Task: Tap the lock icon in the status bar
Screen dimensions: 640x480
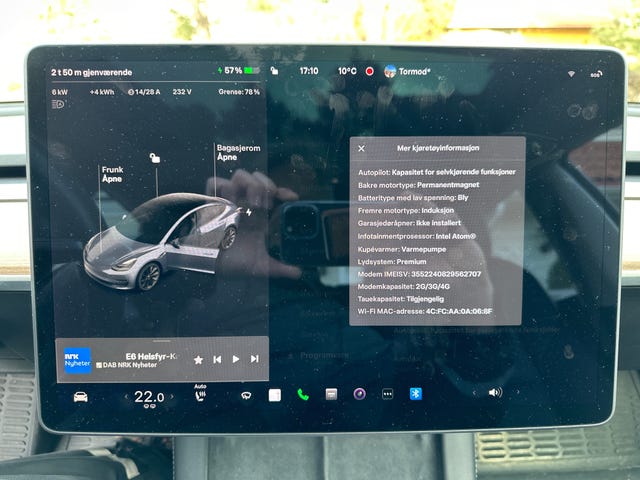Action: [274, 71]
